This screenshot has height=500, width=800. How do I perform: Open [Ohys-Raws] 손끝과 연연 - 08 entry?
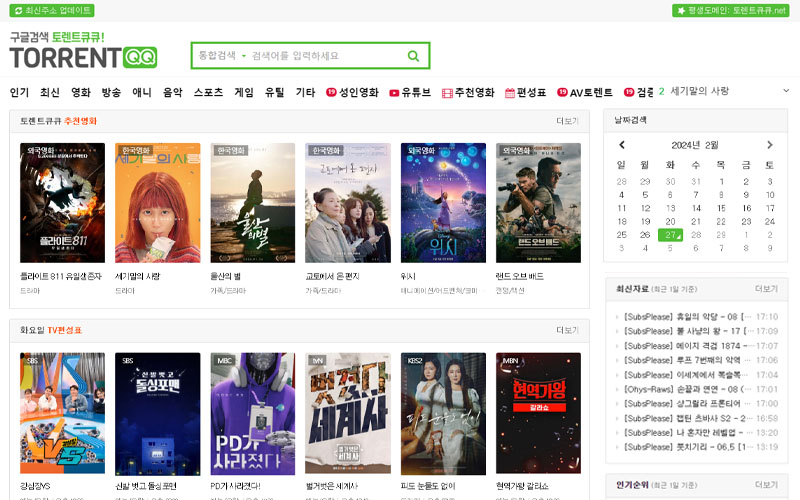tap(688, 389)
